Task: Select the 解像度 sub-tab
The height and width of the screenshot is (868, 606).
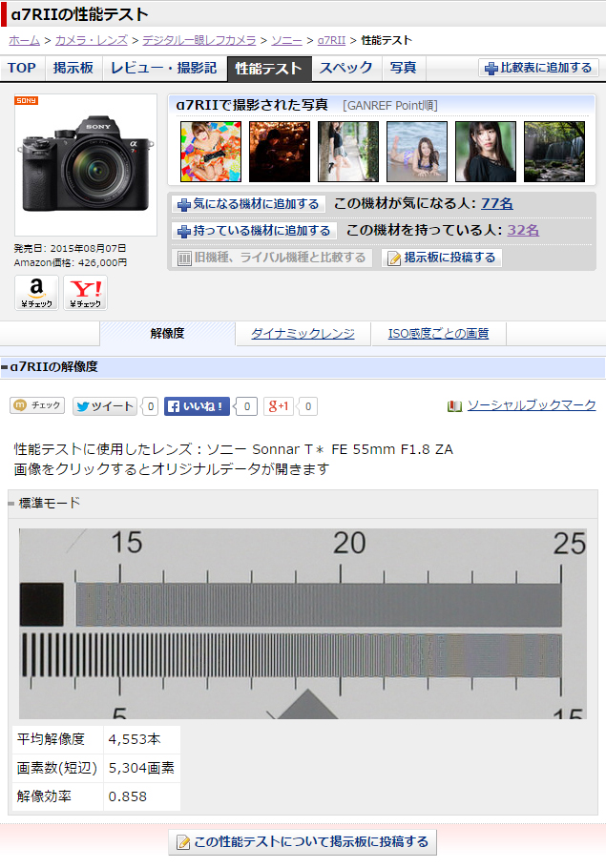Action: click(x=167, y=333)
